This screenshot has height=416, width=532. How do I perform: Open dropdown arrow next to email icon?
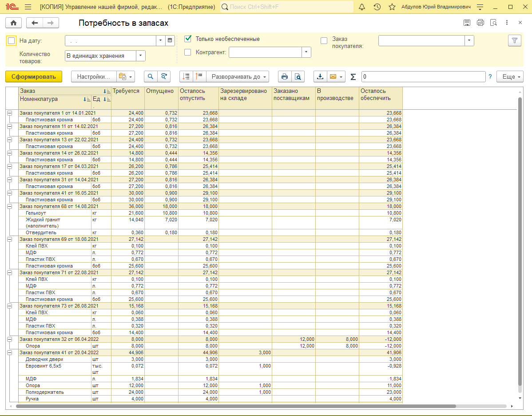[x=341, y=77]
